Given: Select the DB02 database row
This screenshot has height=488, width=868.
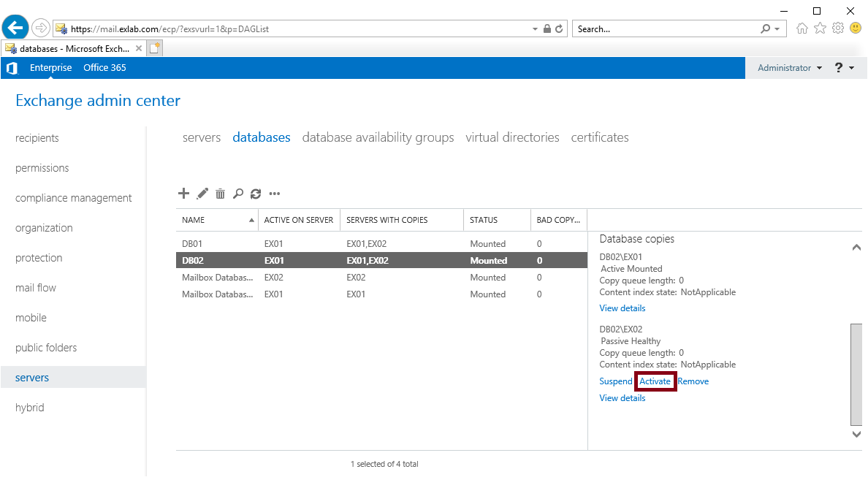Looking at the screenshot, I should (x=381, y=260).
